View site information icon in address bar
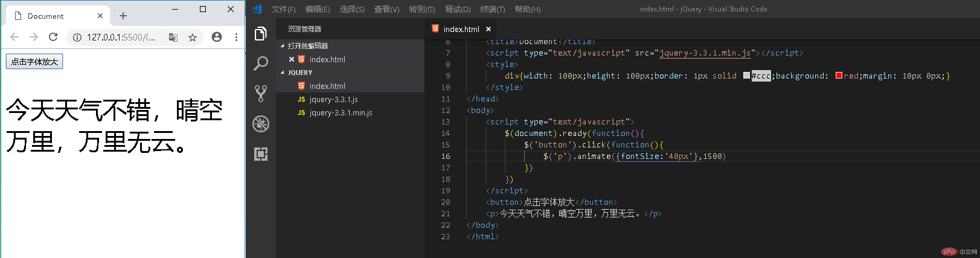This screenshot has height=258, width=980. pyautogui.click(x=77, y=37)
